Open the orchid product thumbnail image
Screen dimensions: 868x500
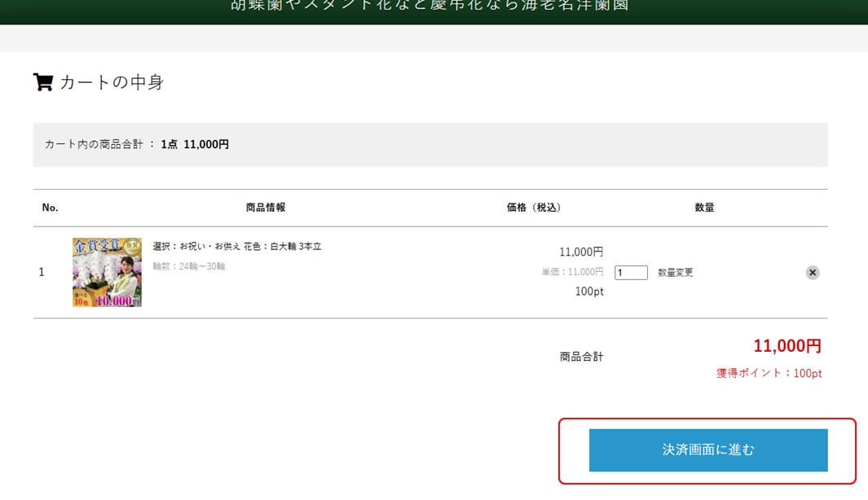[x=107, y=272]
